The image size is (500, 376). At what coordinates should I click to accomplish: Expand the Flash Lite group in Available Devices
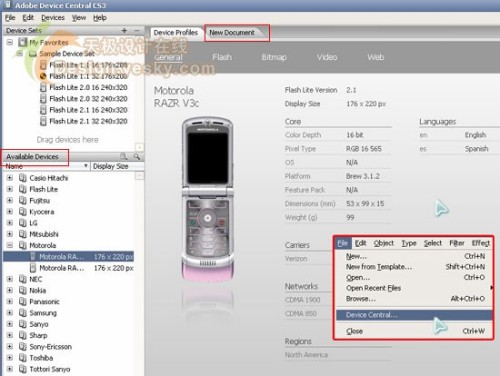(x=10, y=189)
